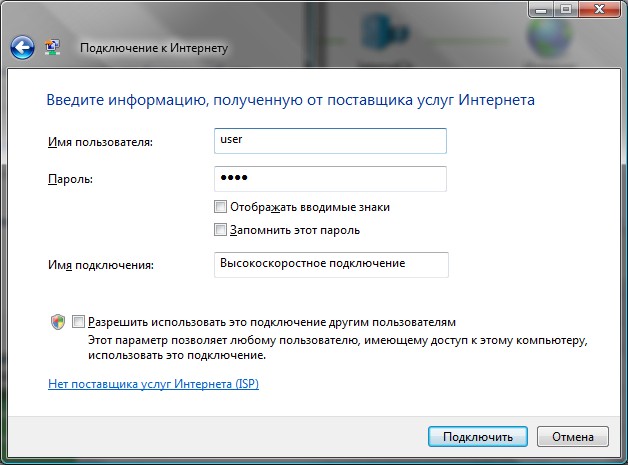This screenshot has height=465, width=628.
Task: Focus the Имя пользователя input field
Action: (x=330, y=141)
